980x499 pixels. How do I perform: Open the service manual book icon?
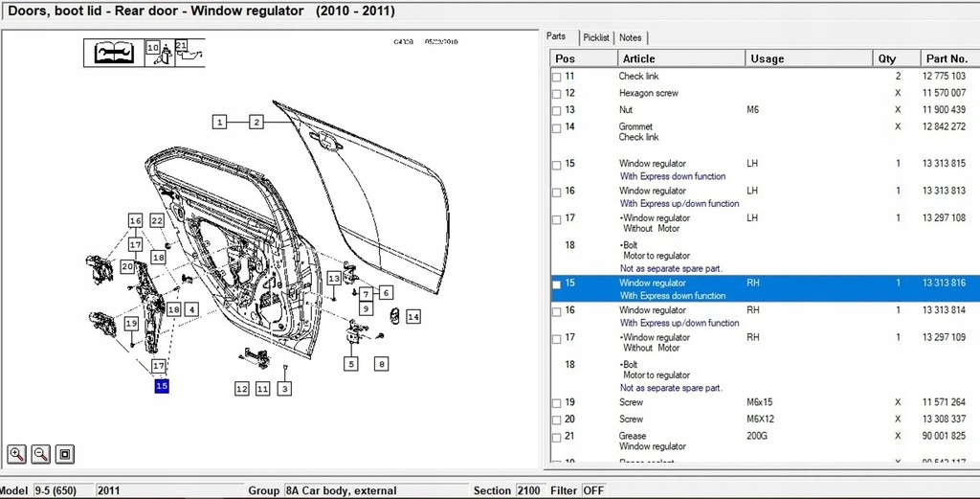(114, 53)
